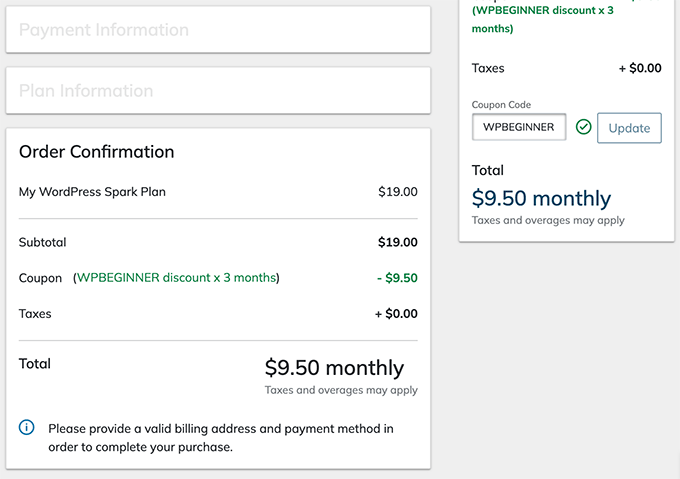680x479 pixels.
Task: Expand the Payment Information section
Action: pos(218,29)
